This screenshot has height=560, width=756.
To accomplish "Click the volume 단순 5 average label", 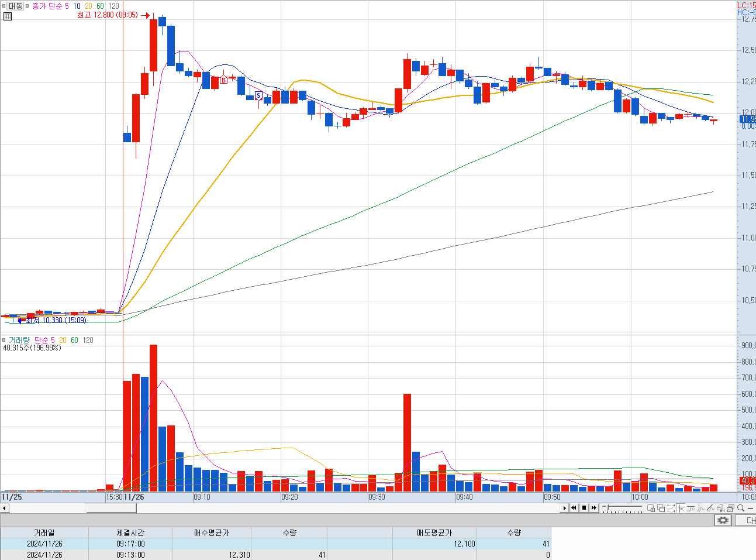I will (44, 340).
